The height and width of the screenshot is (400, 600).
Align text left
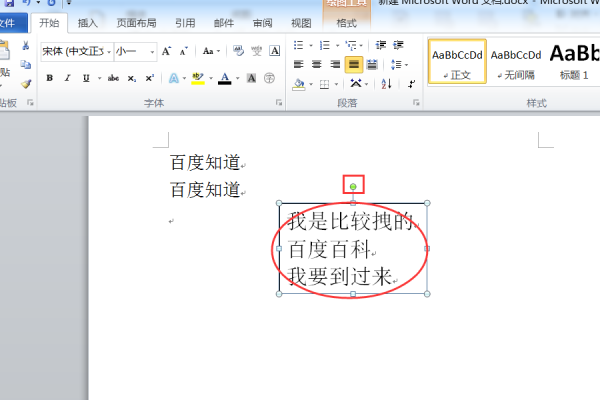[298, 64]
